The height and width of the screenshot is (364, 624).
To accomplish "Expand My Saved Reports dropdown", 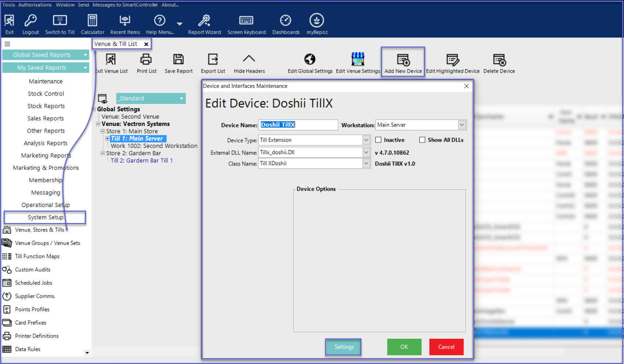I will tap(85, 68).
